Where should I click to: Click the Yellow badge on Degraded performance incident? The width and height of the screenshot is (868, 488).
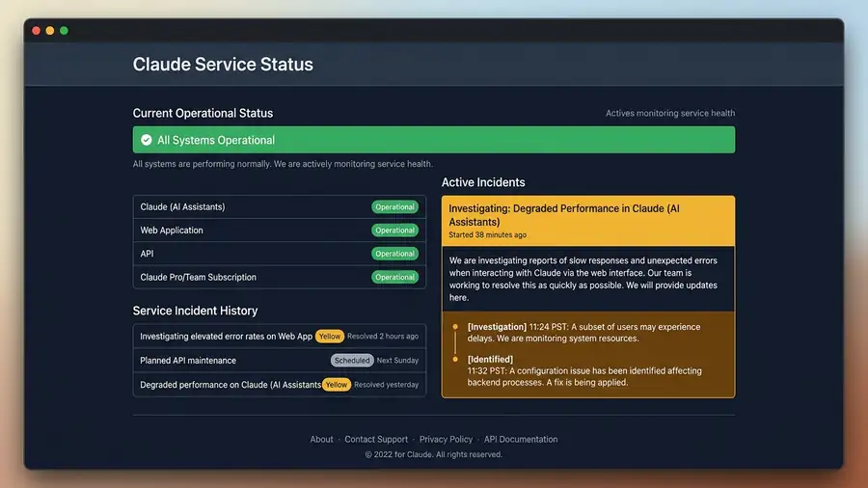click(336, 385)
